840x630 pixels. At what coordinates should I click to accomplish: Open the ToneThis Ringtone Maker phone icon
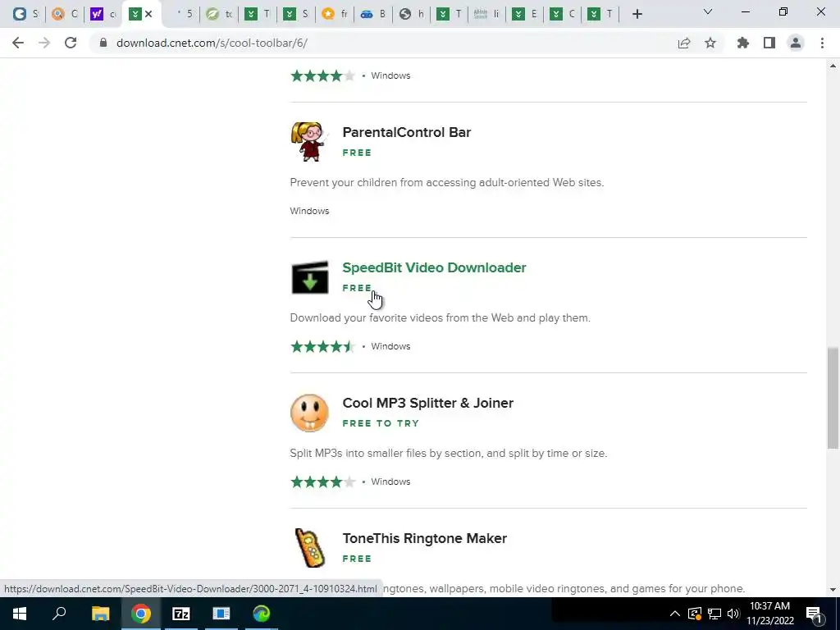[x=309, y=547]
